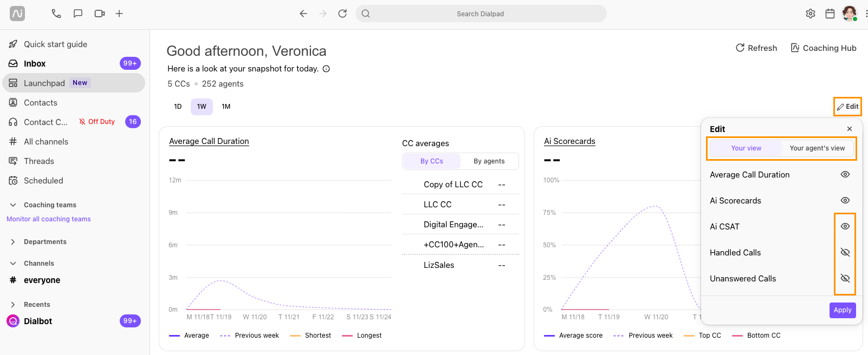868x355 pixels.
Task: Open Ai Scorecards card title link
Action: tap(569, 141)
